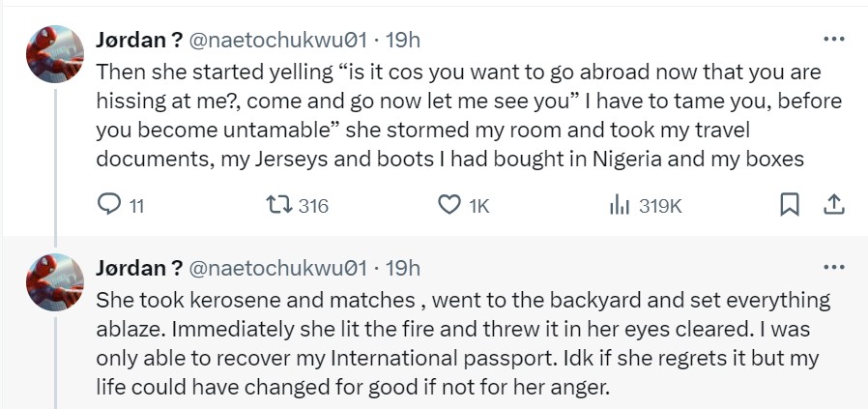This screenshot has height=409, width=868.
Task: Click @naetochukwu01 handle on the kerosene tweet
Action: 277,268
